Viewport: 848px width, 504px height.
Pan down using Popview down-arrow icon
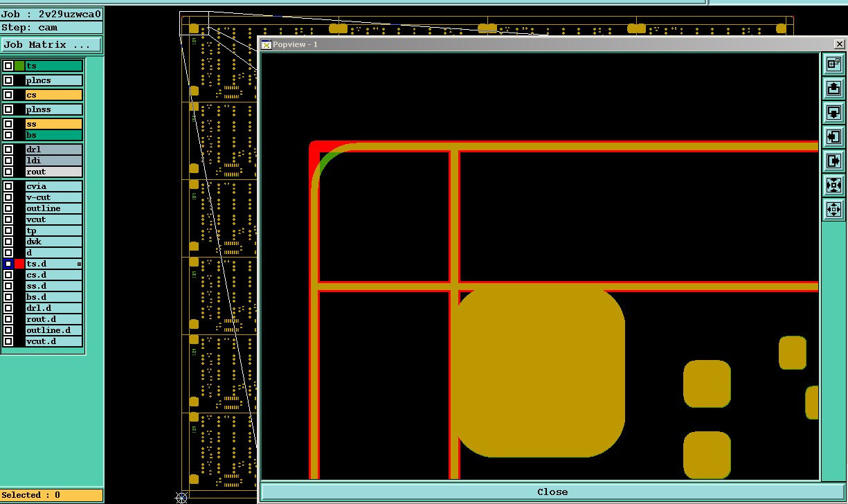tap(833, 112)
